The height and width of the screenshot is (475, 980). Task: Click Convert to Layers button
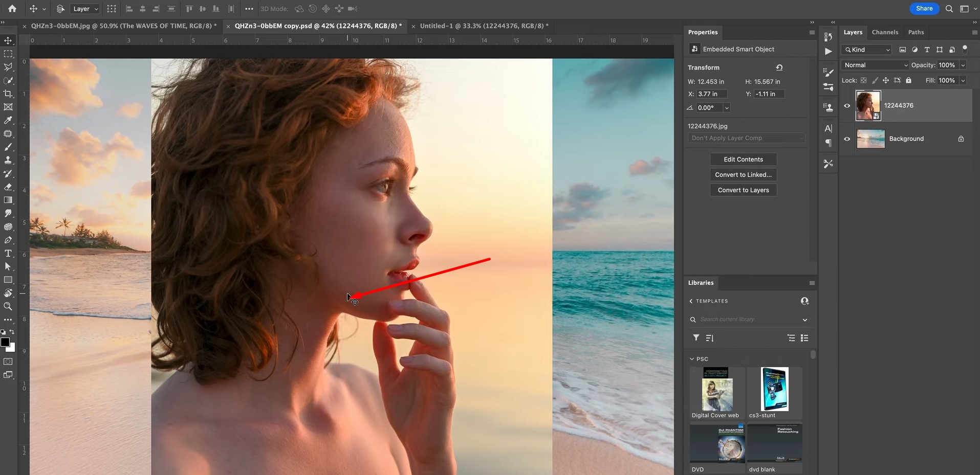point(743,190)
